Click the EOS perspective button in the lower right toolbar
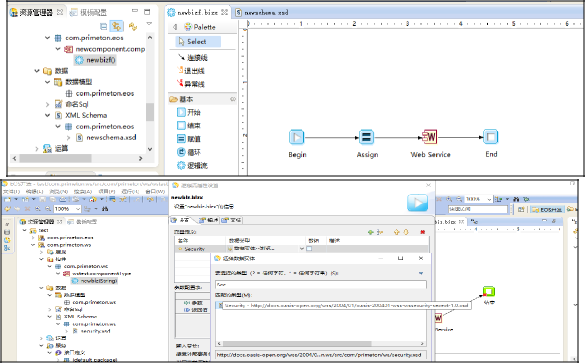Image resolution: width=585 pixels, height=363 pixels. click(x=547, y=209)
